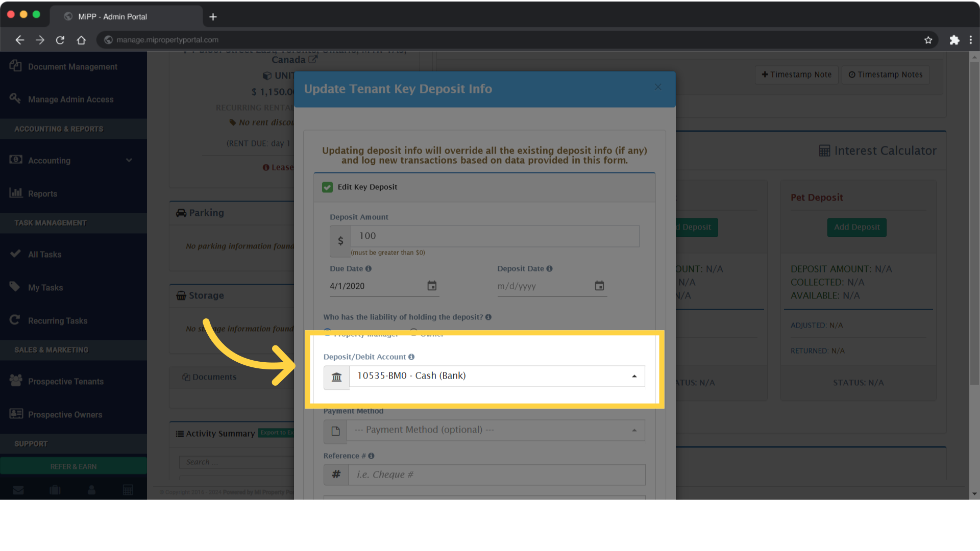Open browser extensions puzzle icon
This screenshot has height=551, width=980.
954,40
